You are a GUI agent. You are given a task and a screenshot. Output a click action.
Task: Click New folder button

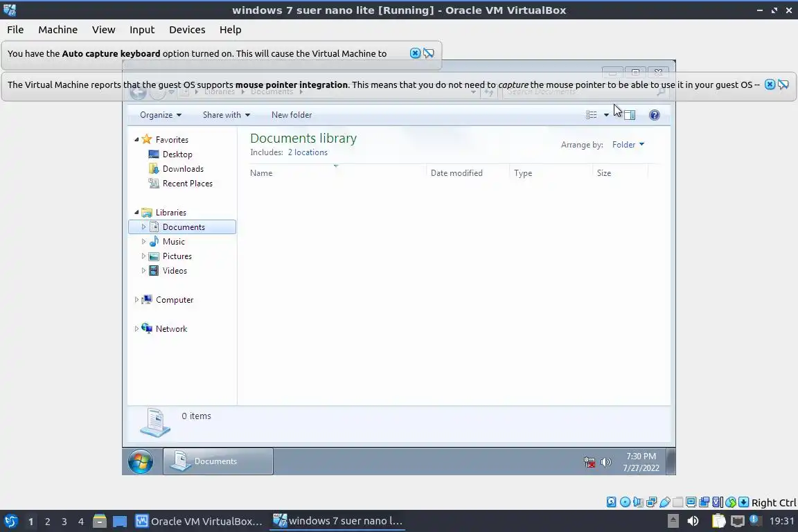292,115
